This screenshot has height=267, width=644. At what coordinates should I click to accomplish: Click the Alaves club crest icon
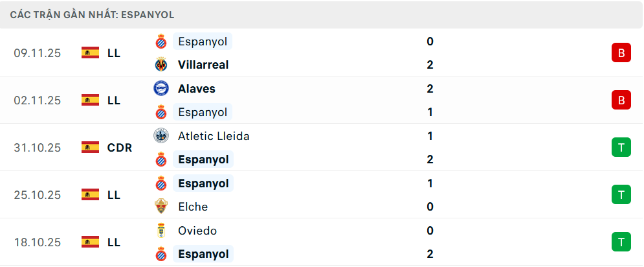(161, 89)
